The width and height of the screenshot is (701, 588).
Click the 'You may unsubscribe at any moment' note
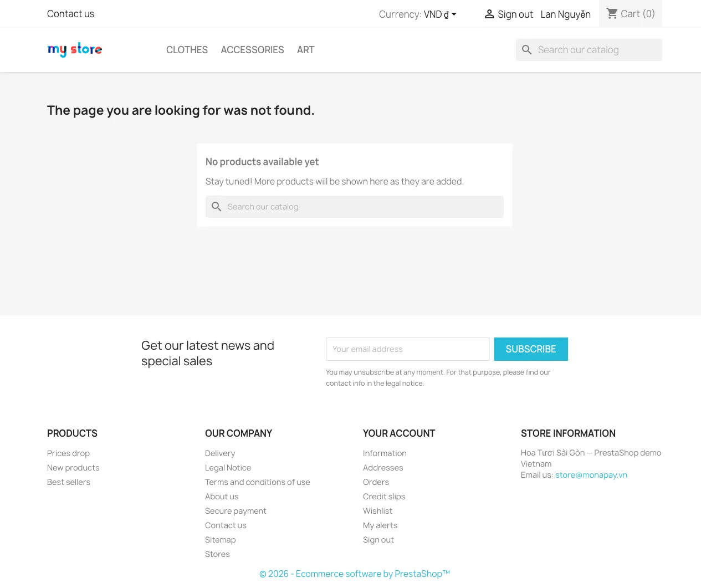pyautogui.click(x=438, y=378)
